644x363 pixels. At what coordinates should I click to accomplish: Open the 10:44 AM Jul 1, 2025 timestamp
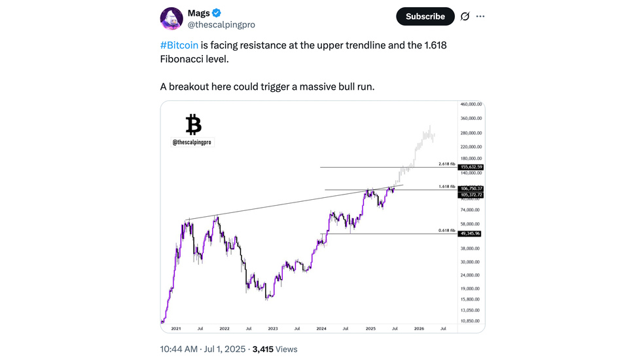click(x=202, y=349)
